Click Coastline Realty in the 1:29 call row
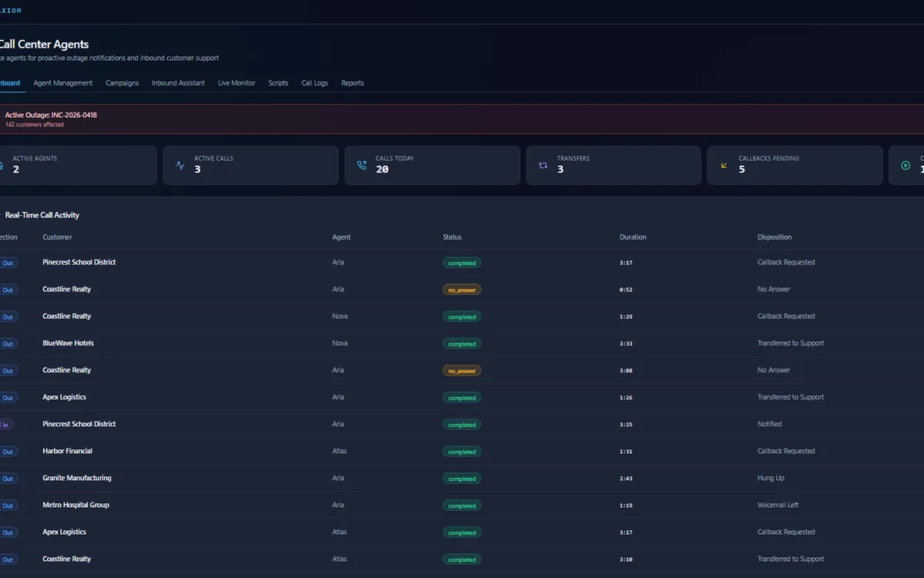The width and height of the screenshot is (924, 578). click(67, 316)
